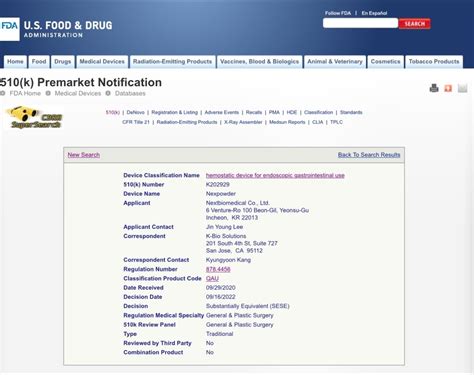The width and height of the screenshot is (474, 375).
Task: Open regulation number 878.4456 link
Action: pos(218,269)
